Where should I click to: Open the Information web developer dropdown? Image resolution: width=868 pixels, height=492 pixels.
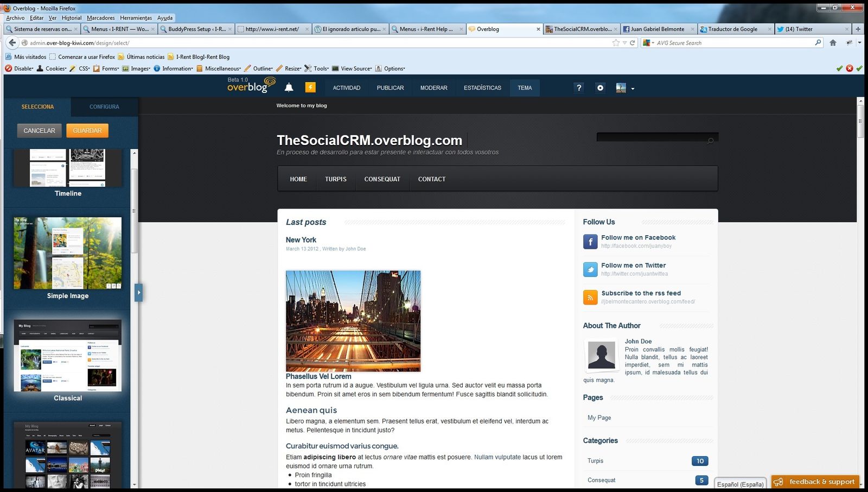coord(173,68)
